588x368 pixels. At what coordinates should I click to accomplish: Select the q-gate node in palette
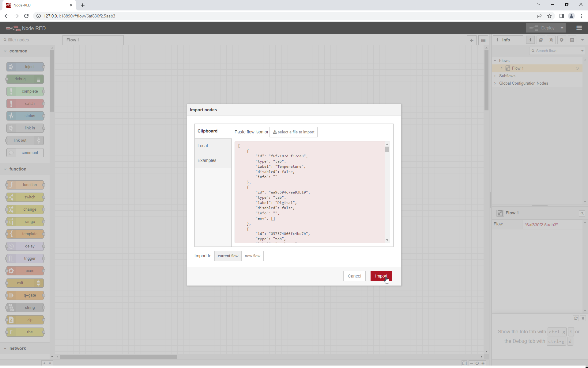25,295
